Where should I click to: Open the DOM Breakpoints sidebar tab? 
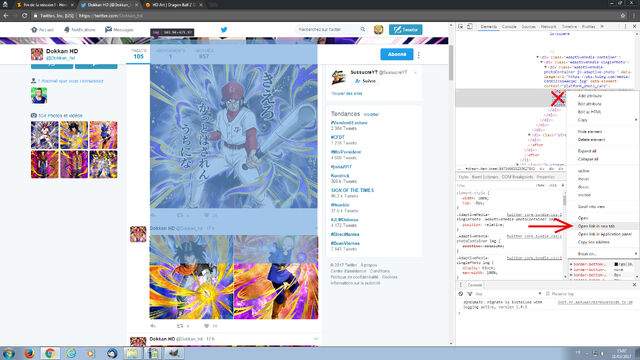(x=517, y=177)
